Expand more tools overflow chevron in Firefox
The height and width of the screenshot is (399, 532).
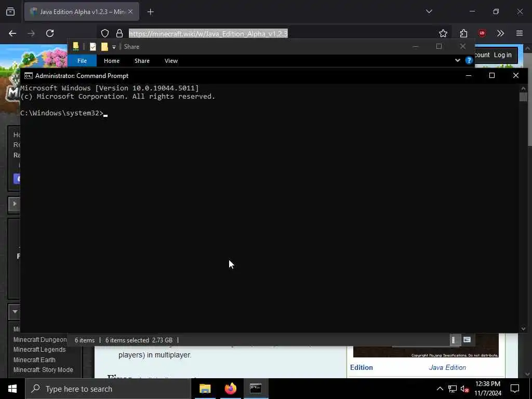pyautogui.click(x=500, y=33)
